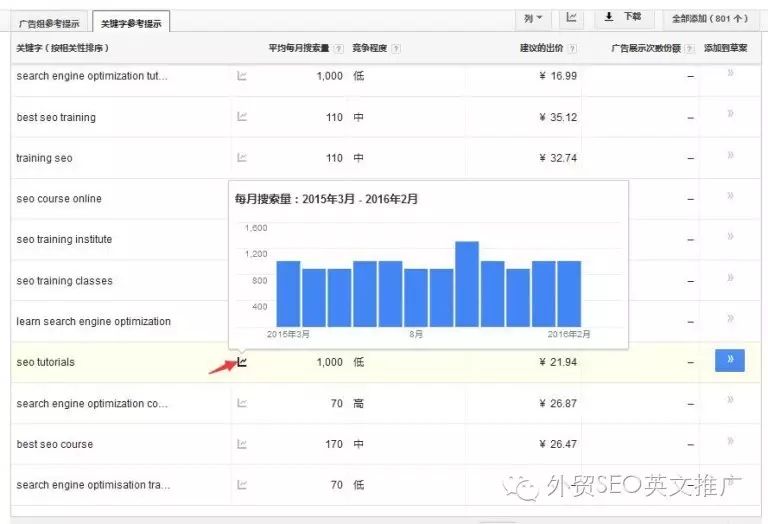768x524 pixels.
Task: Click search volume 170 for best seo course
Action: point(334,444)
